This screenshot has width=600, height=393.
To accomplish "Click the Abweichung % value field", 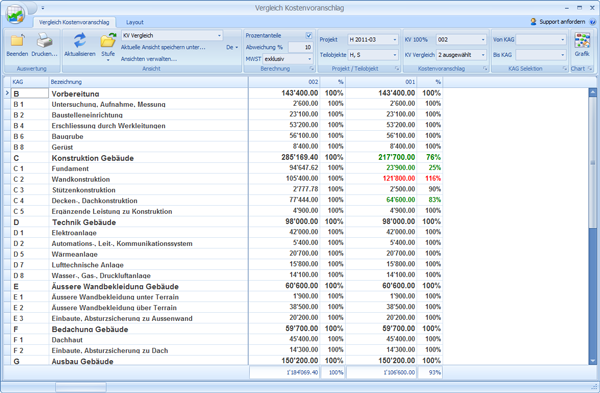I will click(300, 47).
